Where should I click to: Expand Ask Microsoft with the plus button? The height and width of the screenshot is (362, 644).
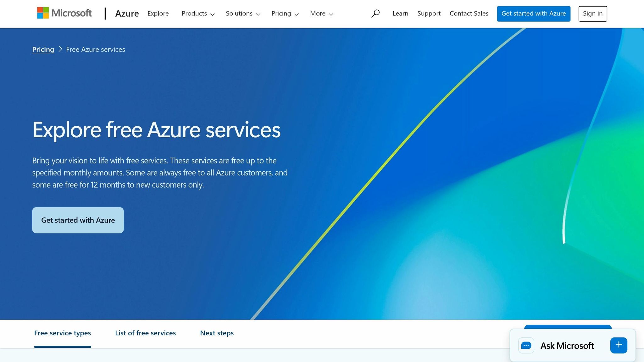tap(619, 345)
